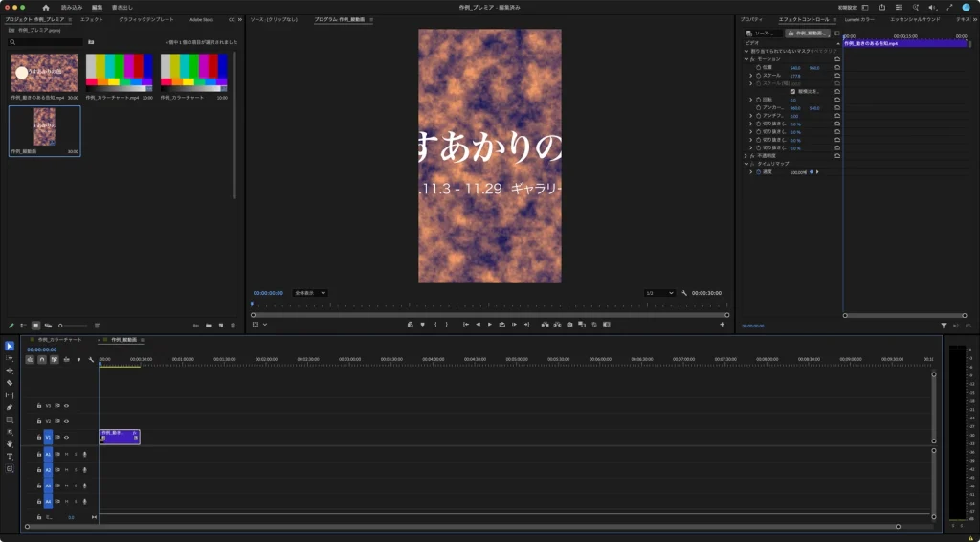The height and width of the screenshot is (542, 980).
Task: Open the timeline display settings wrench
Action: click(91, 359)
